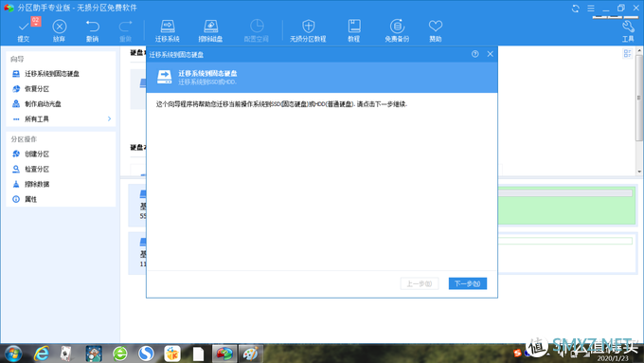The width and height of the screenshot is (644, 363).
Task: Switch to the partition assistant taskbar icon
Action: [x=224, y=354]
